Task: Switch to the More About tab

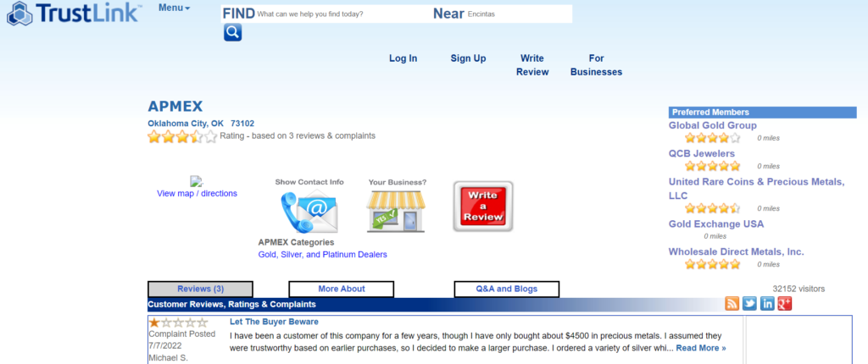Action: [342, 289]
